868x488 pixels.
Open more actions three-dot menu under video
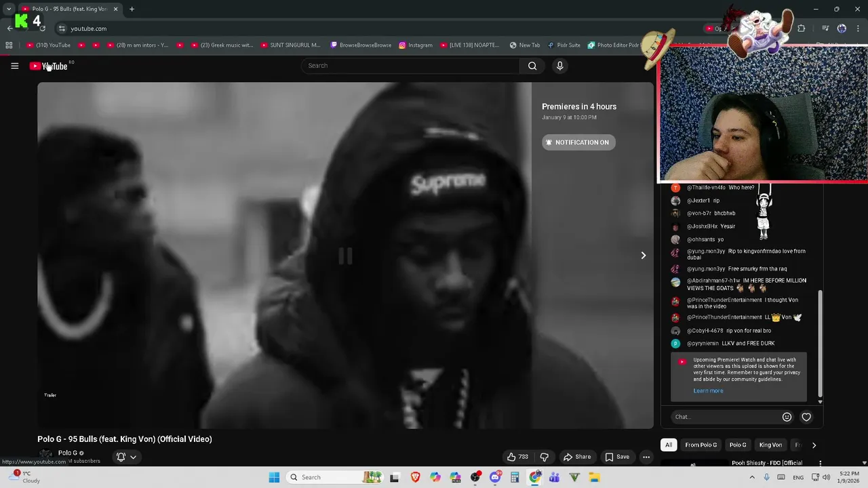tap(646, 457)
